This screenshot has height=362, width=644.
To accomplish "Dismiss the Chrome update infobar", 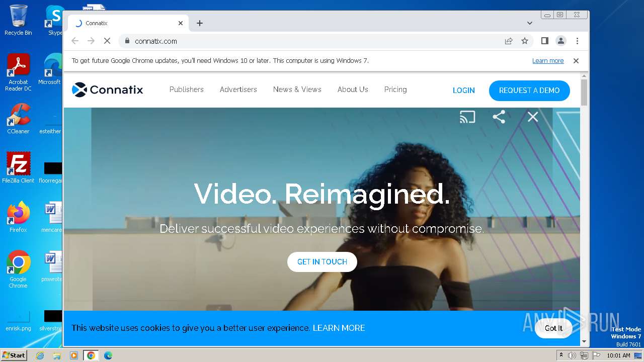I will point(576,61).
